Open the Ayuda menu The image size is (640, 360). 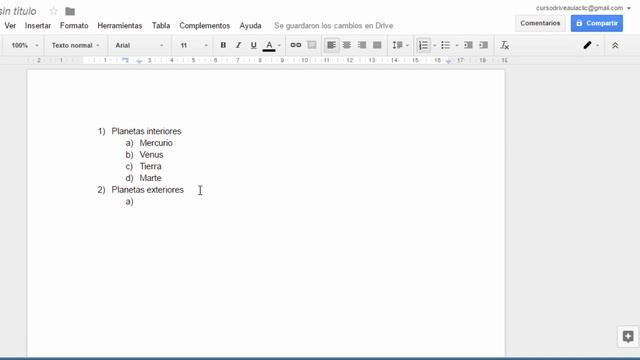click(250, 26)
